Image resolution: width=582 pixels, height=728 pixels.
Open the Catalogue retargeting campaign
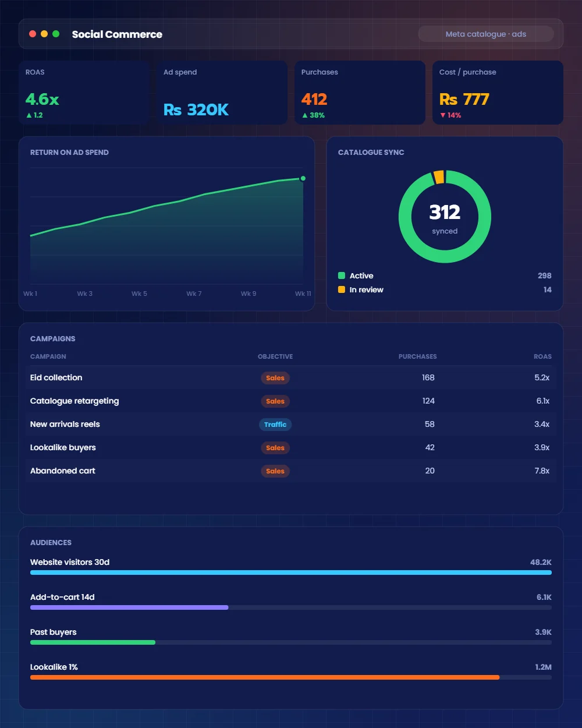click(291, 401)
